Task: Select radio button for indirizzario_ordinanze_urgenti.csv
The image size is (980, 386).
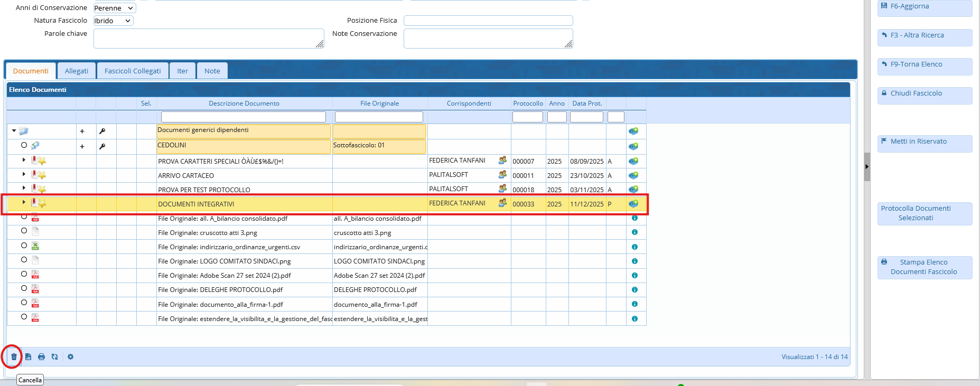Action: click(x=24, y=245)
